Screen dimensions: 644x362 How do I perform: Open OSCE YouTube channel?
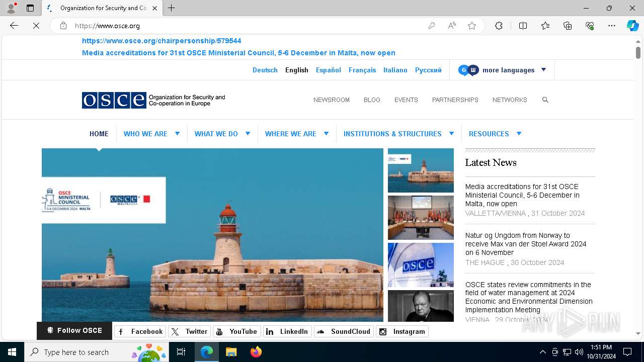coord(236,331)
